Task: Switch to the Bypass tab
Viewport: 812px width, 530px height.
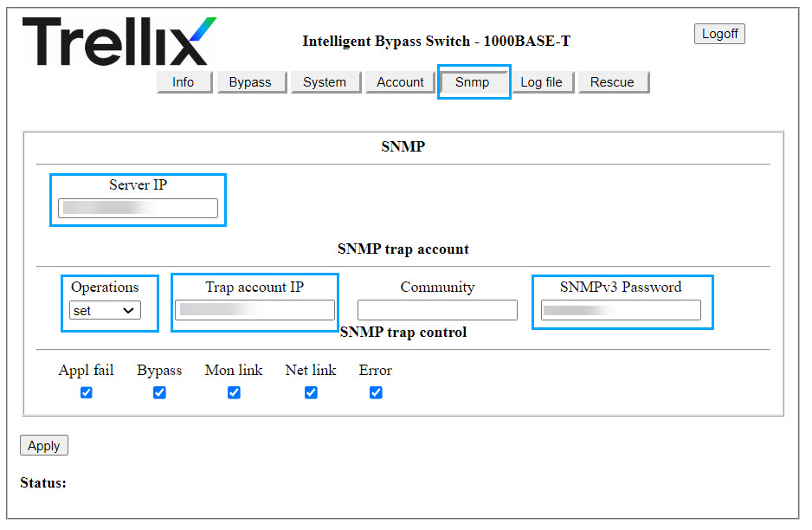Action: (251, 82)
